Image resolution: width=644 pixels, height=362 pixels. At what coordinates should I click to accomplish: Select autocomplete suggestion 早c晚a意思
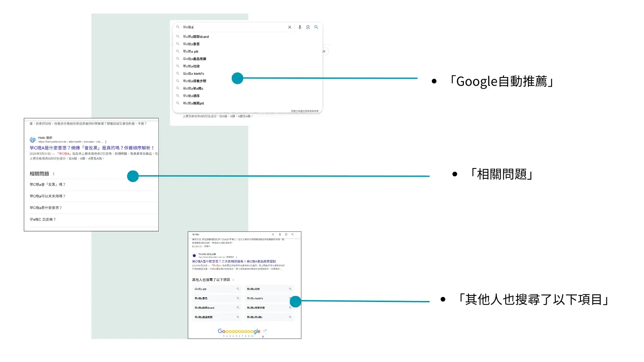click(248, 44)
